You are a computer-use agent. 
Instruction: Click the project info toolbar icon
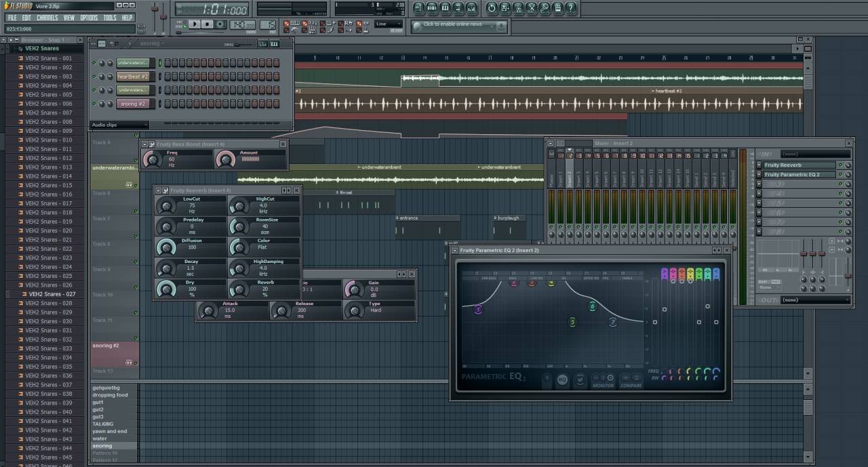[558, 8]
